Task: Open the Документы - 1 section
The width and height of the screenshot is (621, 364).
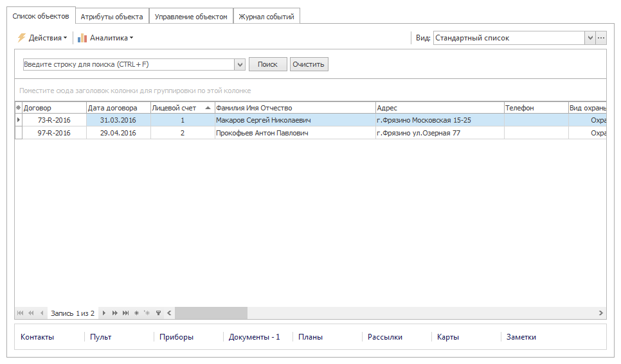Action: click(x=255, y=337)
